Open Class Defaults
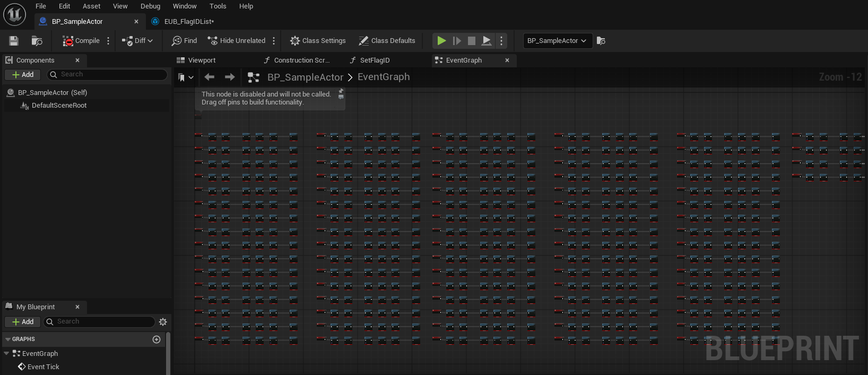Image resolution: width=868 pixels, height=375 pixels. click(x=387, y=41)
